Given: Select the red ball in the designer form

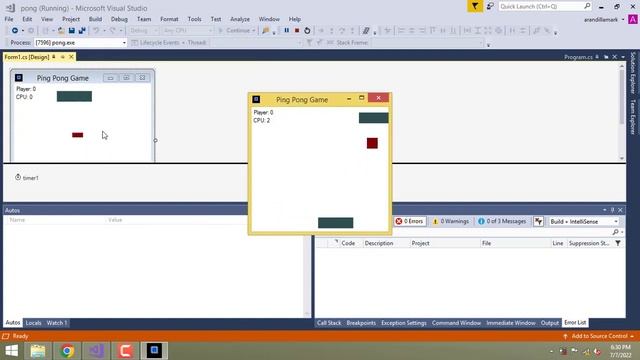Looking at the screenshot, I should click(78, 135).
